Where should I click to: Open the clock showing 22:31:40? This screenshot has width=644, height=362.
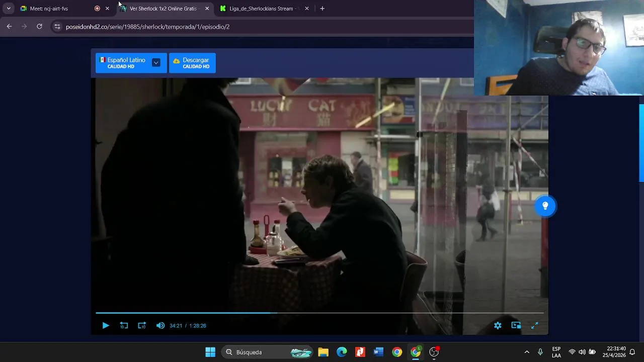616,352
